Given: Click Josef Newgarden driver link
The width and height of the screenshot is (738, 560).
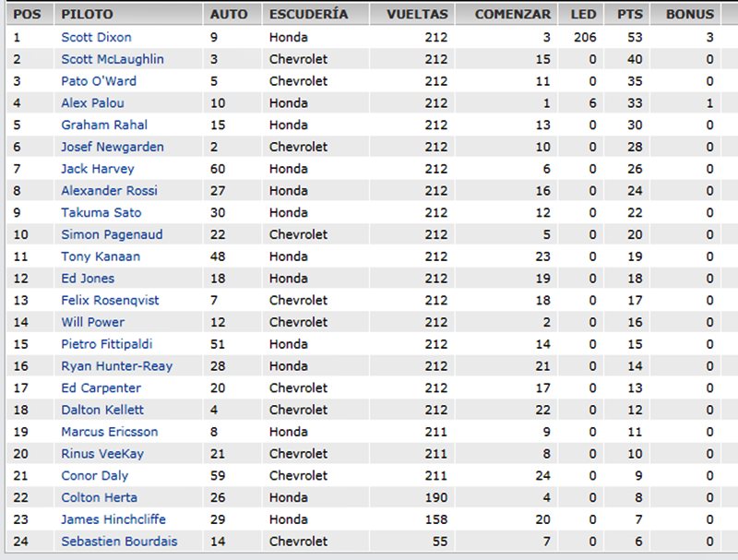Looking at the screenshot, I should point(113,147).
